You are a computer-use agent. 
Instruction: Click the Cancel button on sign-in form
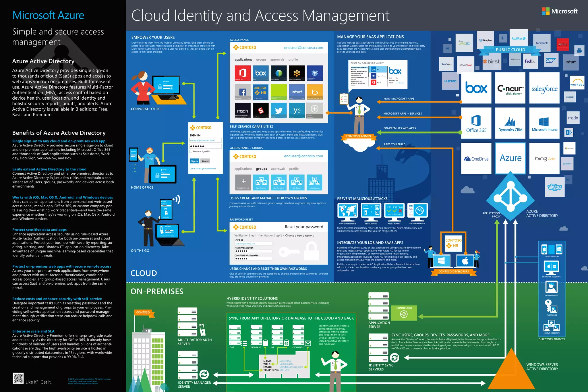205,161
